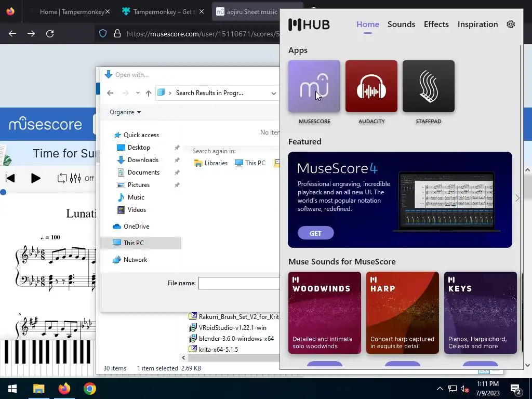
Task: Open the Audacity app tile
Action: (371, 86)
